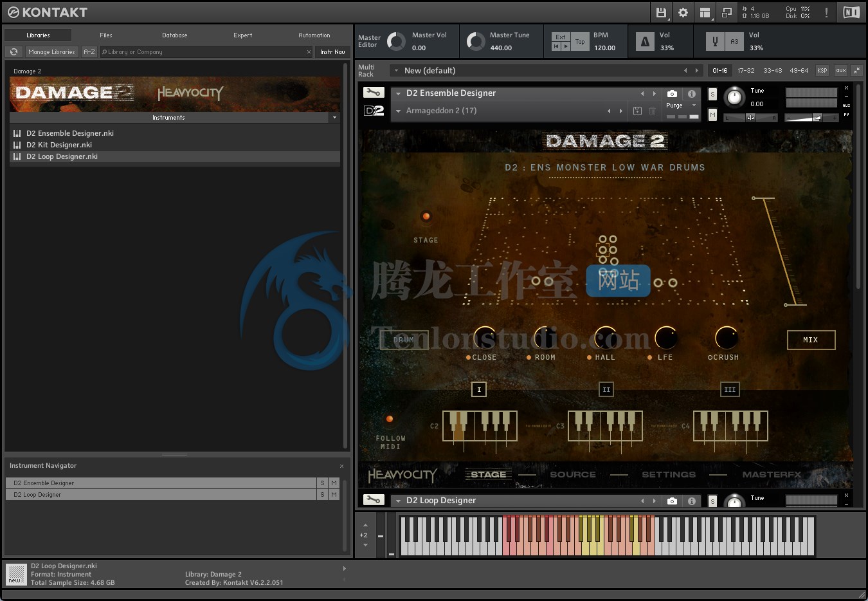The image size is (868, 601).
Task: Open D2 Ensemble Designer instrument name dropdown
Action: [398, 93]
